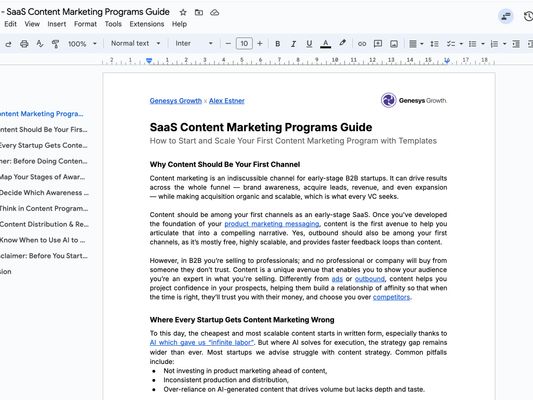Check cloud save status icon
This screenshot has width=533, height=400.
tap(214, 13)
